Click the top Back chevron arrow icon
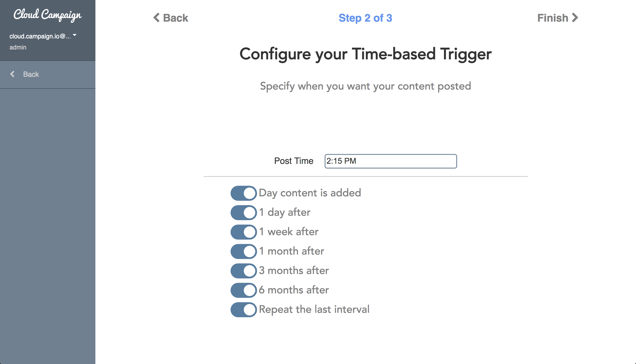The height and width of the screenshot is (364, 636). tap(157, 18)
